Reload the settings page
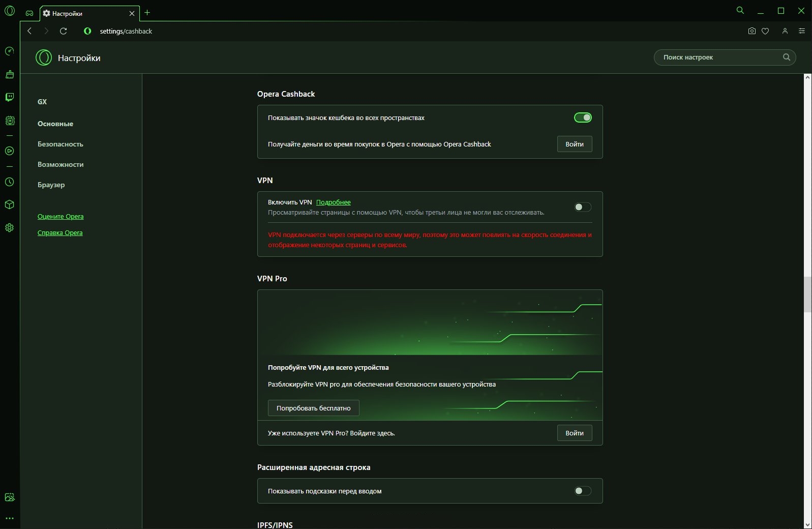Image resolution: width=812 pixels, height=529 pixels. pos(64,31)
